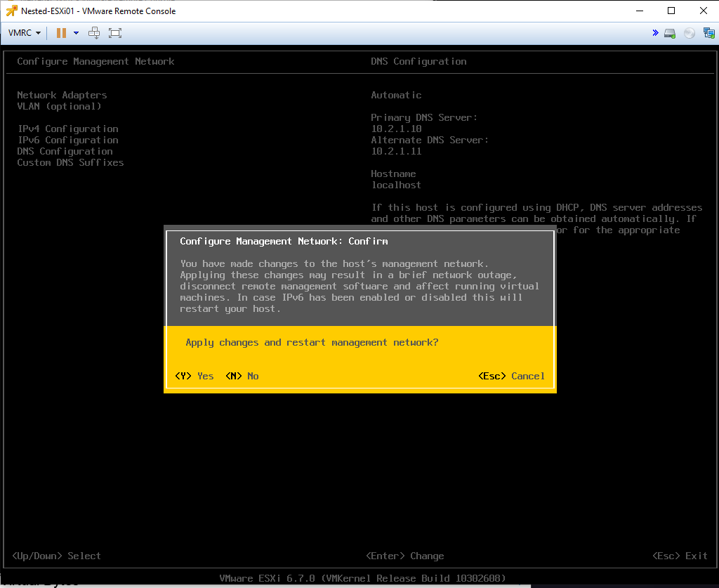Select DNS Configuration menu entry

coord(65,151)
